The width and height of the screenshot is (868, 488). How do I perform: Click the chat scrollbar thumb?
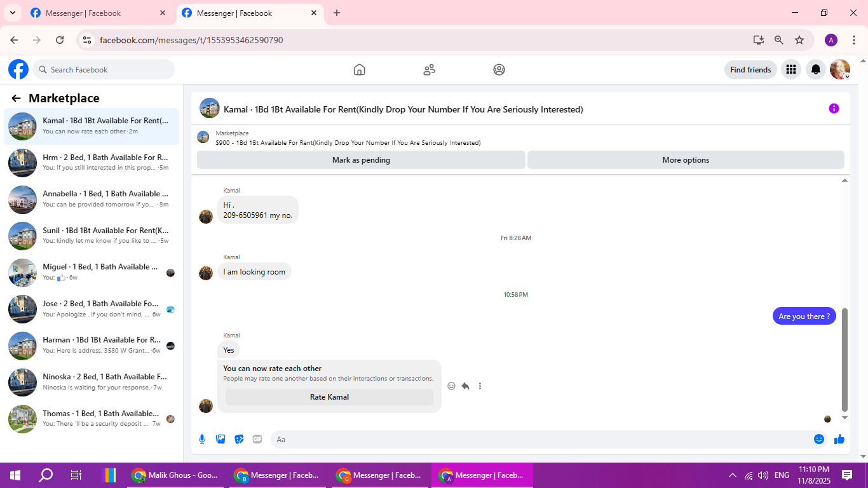click(844, 360)
